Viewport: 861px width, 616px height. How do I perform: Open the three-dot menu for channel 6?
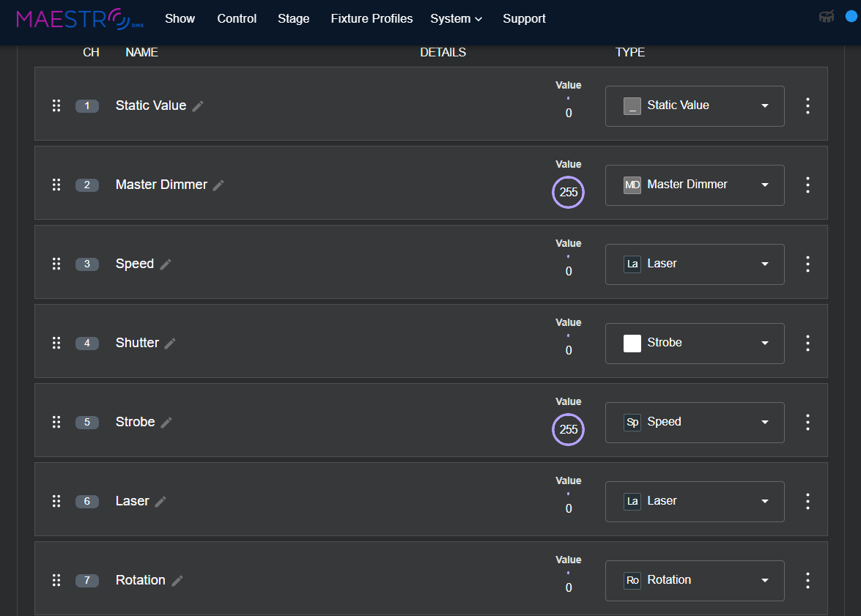pyautogui.click(x=808, y=501)
